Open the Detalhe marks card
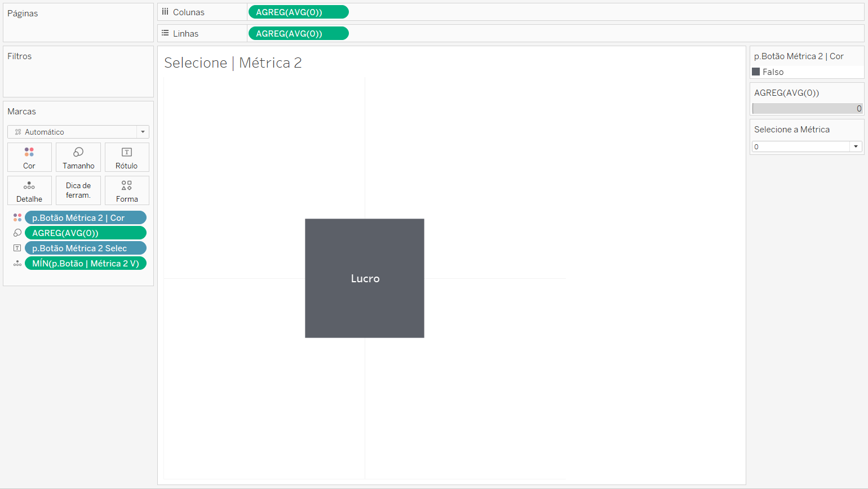Image resolution: width=868 pixels, height=489 pixels. 29,190
